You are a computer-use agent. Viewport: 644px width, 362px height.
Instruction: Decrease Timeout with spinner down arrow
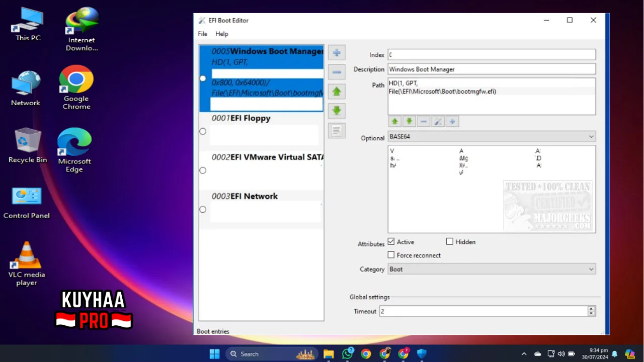tap(592, 314)
